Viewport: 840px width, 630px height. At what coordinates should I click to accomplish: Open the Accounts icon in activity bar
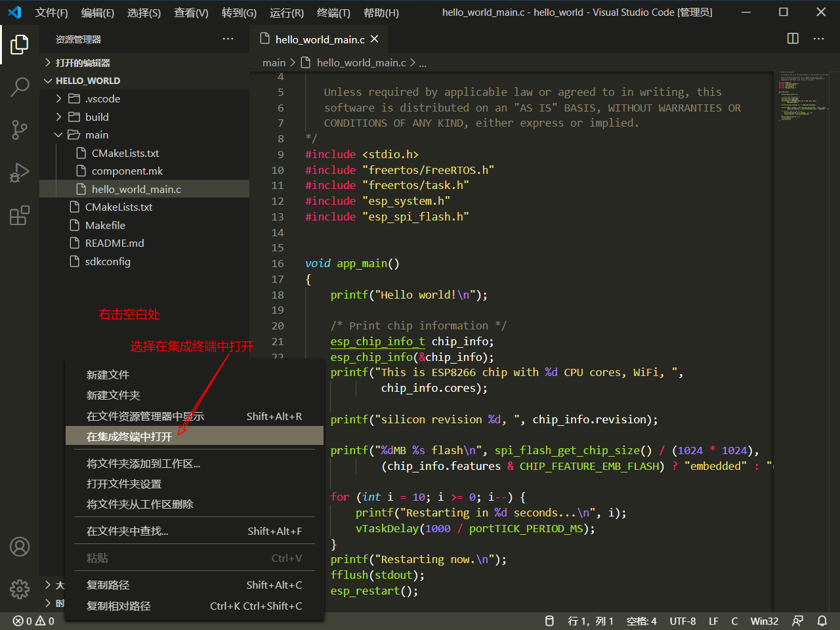(20, 547)
